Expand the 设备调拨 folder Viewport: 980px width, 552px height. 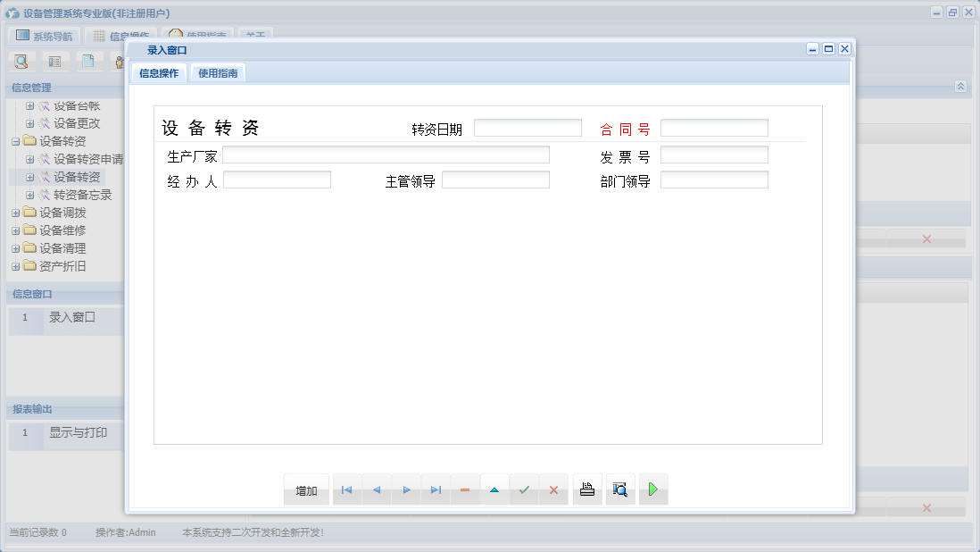coord(16,213)
